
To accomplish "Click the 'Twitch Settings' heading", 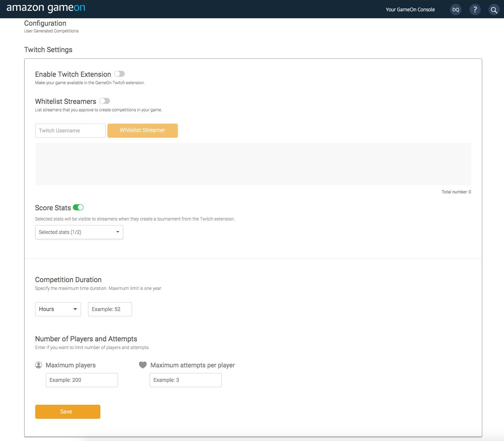I will coord(48,50).
